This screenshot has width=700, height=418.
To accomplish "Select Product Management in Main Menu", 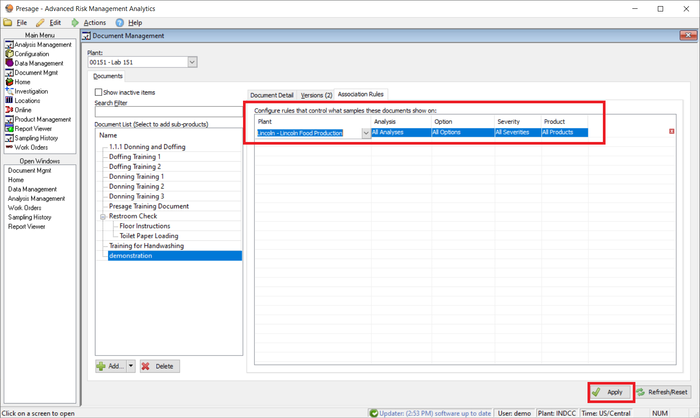I will [43, 119].
